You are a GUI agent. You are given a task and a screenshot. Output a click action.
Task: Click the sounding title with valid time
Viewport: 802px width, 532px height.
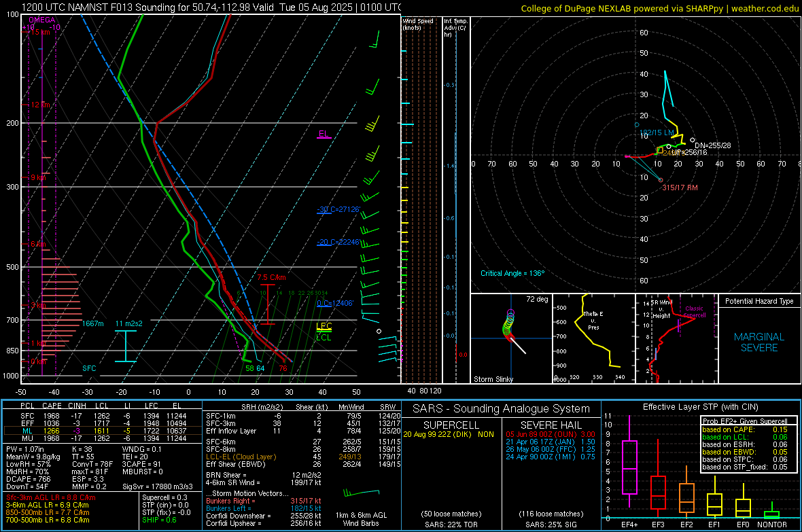click(x=211, y=7)
